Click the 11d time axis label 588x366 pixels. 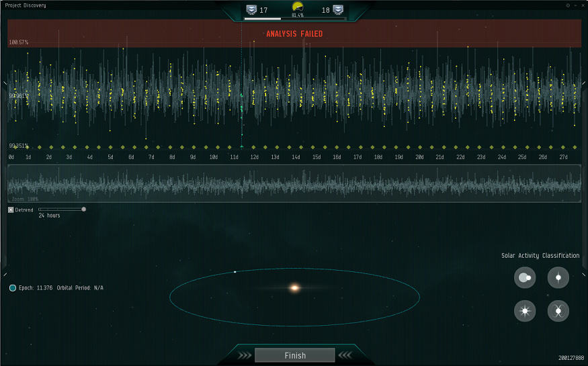point(234,157)
